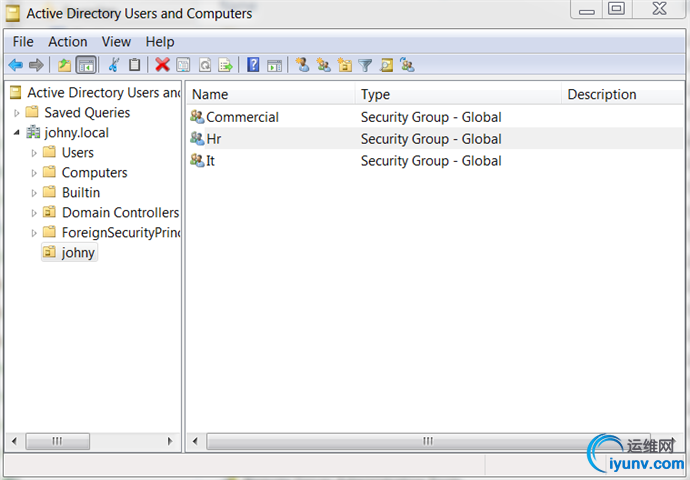The height and width of the screenshot is (480, 690).
Task: Click the red X Delete icon
Action: coord(162,65)
